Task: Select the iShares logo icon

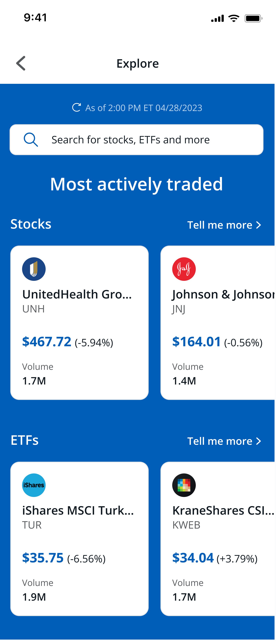Action: pos(34,485)
